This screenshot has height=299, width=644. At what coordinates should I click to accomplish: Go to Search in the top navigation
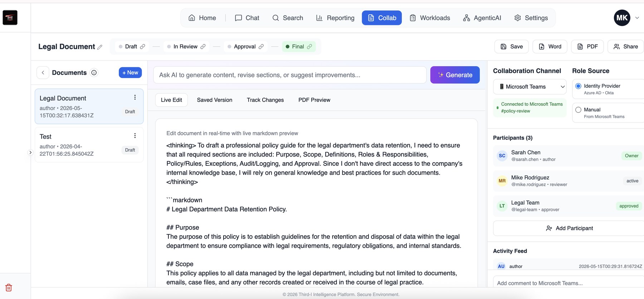(288, 18)
